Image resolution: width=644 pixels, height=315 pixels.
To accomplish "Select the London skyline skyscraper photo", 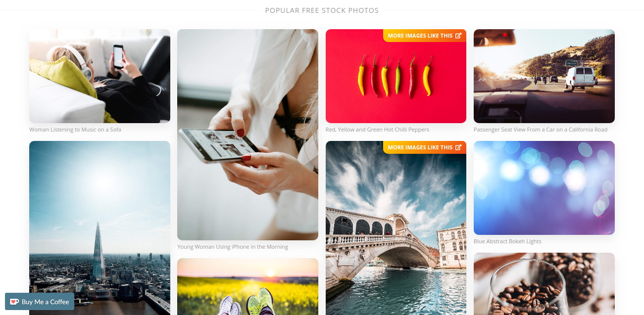I will click(x=99, y=228).
